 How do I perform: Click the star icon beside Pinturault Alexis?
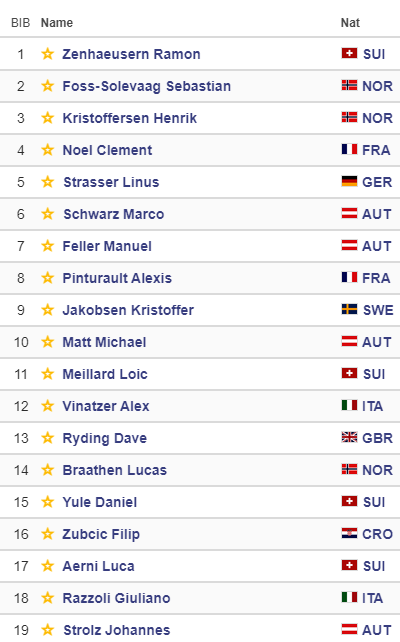tap(47, 278)
